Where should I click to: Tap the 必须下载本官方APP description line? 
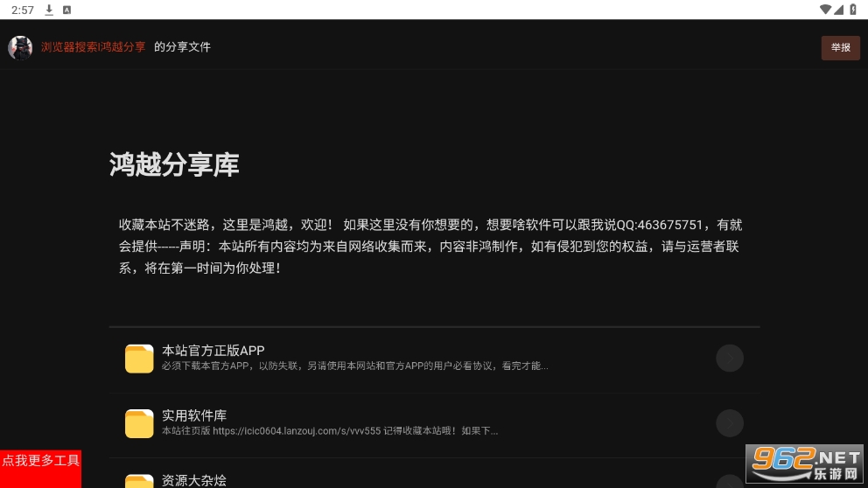(x=355, y=366)
